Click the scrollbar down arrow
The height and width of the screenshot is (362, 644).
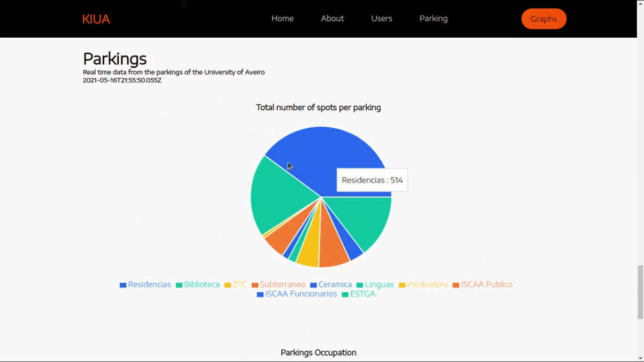pos(640,358)
